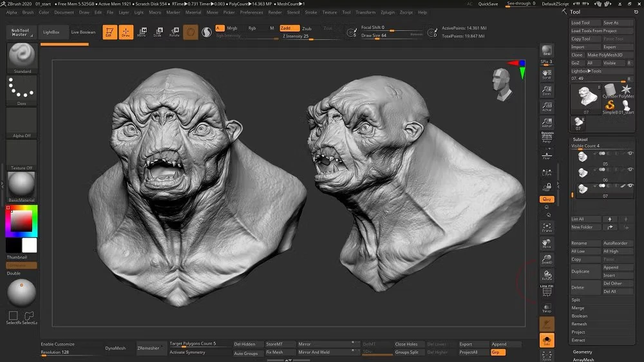Click the Scale gizmo button

pos(158,32)
